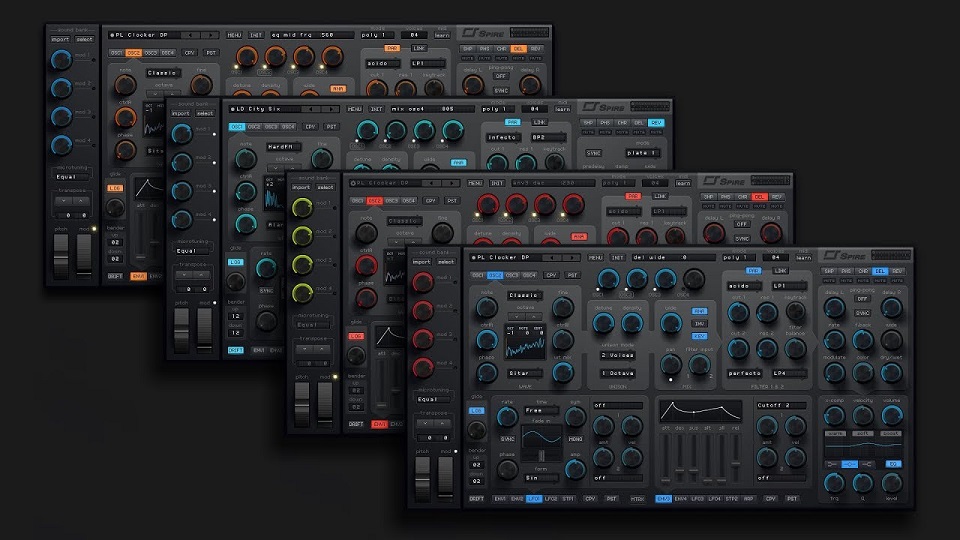The image size is (960, 540).
Task: Select REV effect tab in front blue window
Action: pyautogui.click(x=898, y=271)
